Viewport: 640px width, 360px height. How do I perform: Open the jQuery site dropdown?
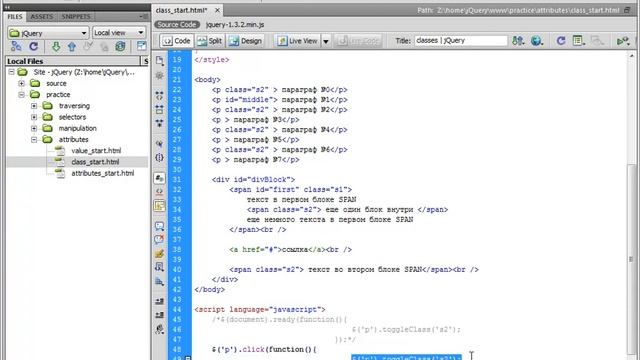click(48, 33)
